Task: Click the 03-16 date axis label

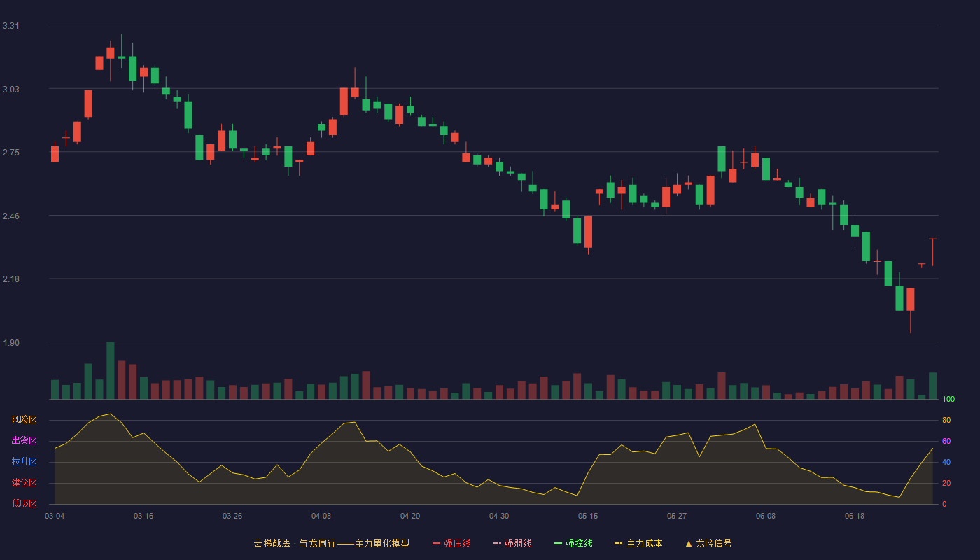Action: (x=143, y=516)
